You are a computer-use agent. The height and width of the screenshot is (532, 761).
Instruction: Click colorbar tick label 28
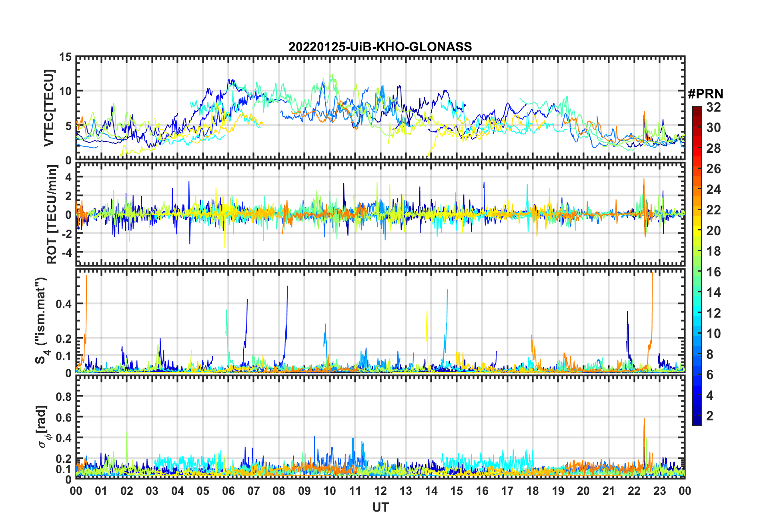click(713, 148)
